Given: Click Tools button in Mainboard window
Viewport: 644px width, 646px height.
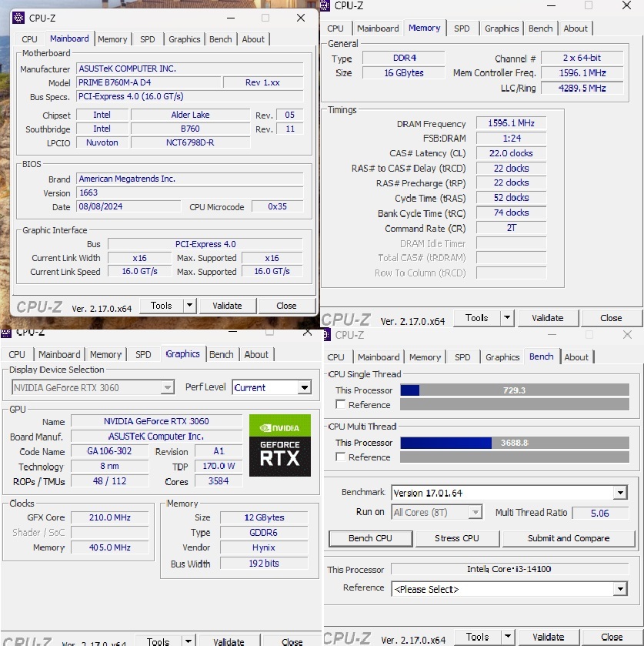Looking at the screenshot, I should pos(161,305).
